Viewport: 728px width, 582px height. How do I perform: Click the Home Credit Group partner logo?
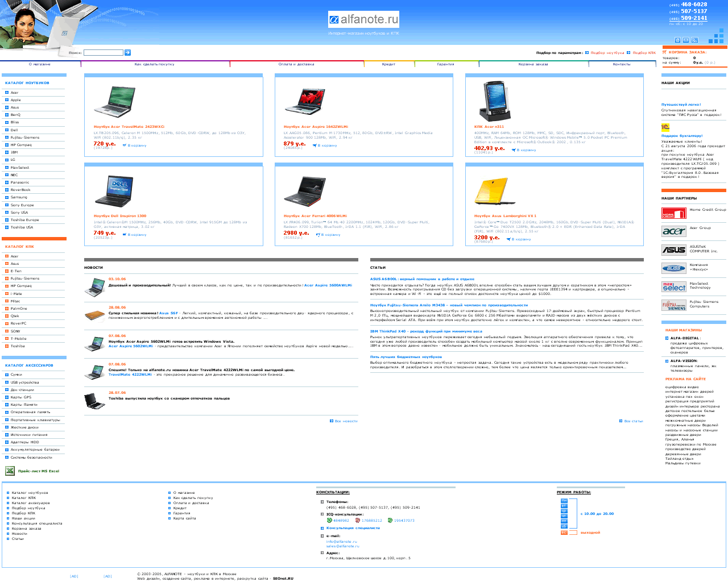(674, 213)
